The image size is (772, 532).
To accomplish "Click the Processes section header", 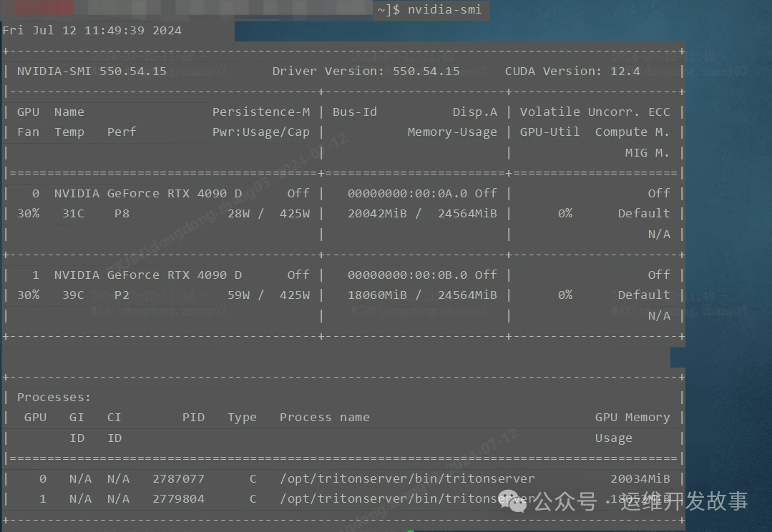I will coord(54,397).
